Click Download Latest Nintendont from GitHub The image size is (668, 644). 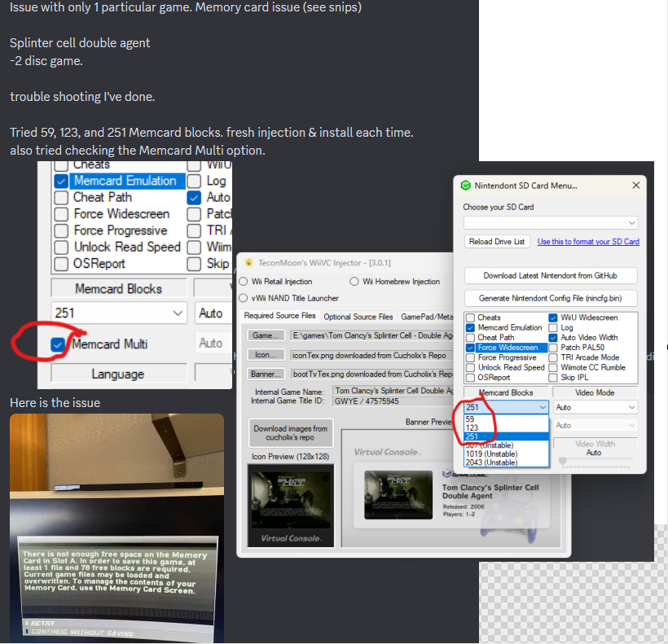tap(551, 275)
